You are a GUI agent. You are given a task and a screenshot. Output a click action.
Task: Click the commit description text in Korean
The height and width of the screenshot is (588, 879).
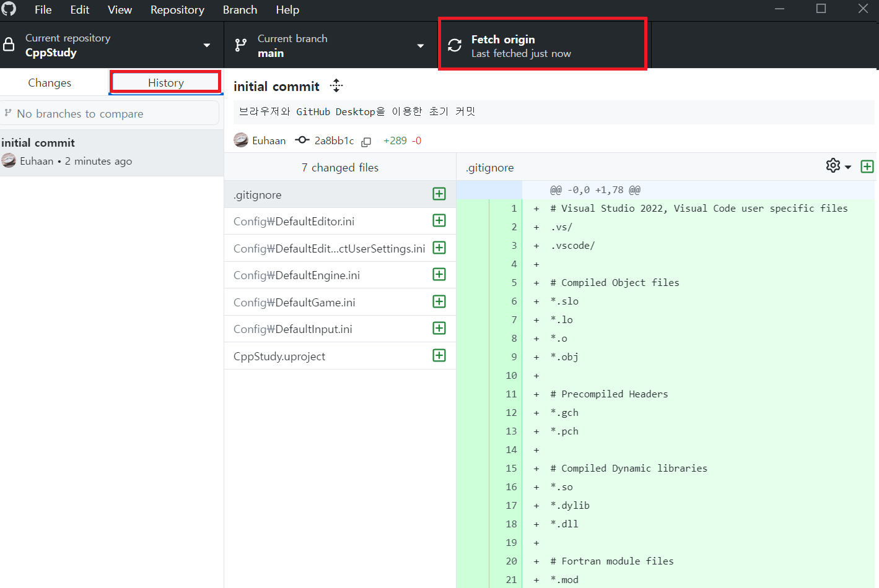[357, 111]
